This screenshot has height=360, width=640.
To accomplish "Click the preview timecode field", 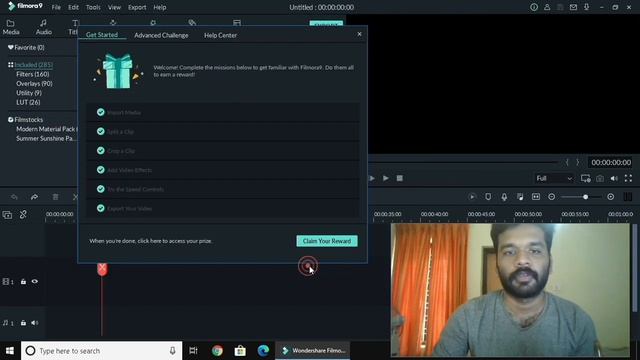I will click(x=611, y=162).
